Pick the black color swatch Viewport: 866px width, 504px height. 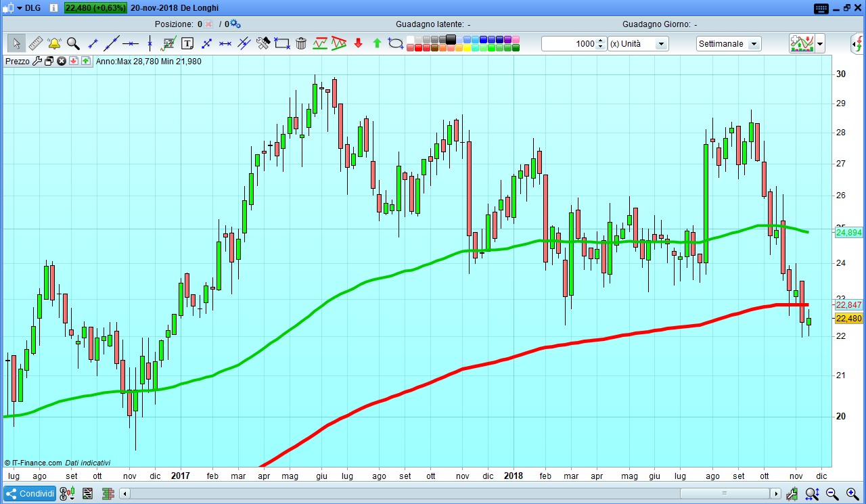click(451, 39)
